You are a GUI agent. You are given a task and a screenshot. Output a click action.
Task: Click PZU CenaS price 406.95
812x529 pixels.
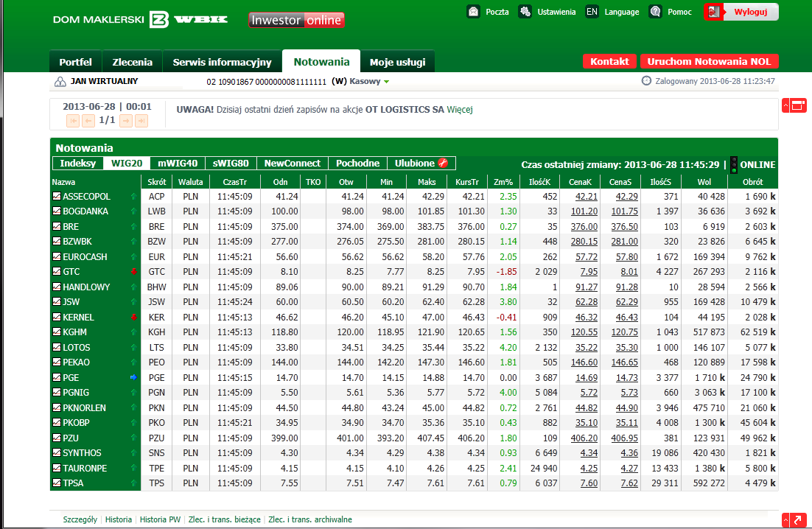click(x=625, y=438)
